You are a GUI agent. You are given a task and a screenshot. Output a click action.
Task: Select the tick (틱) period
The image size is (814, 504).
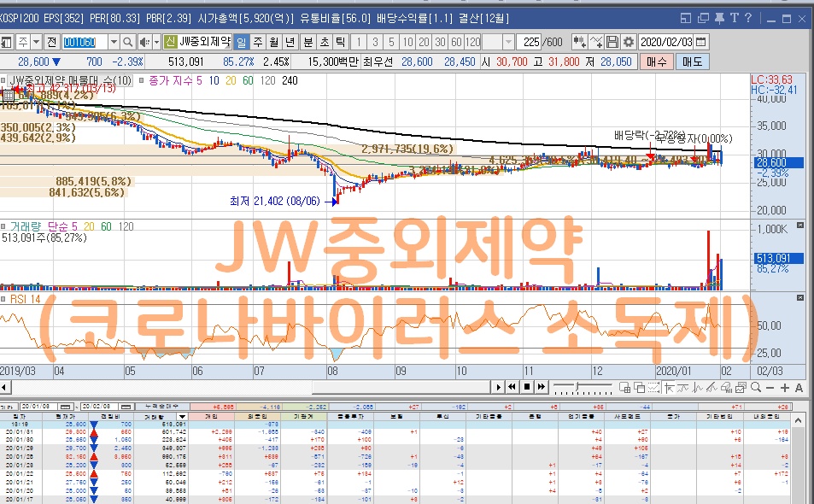340,42
